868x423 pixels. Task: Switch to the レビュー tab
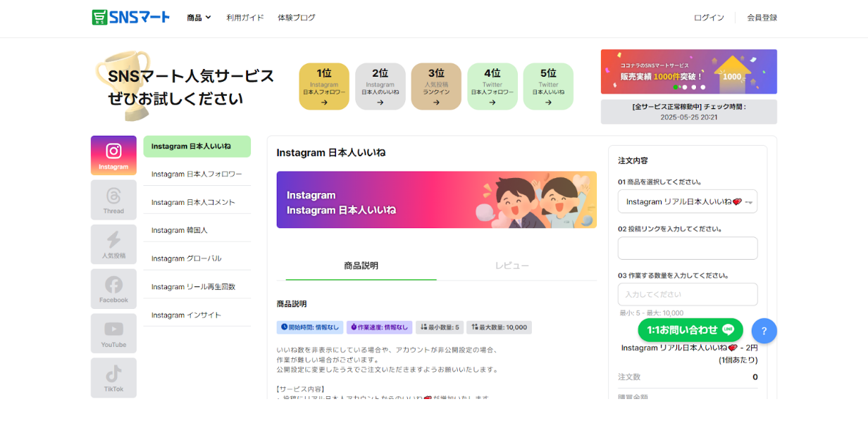[512, 266]
